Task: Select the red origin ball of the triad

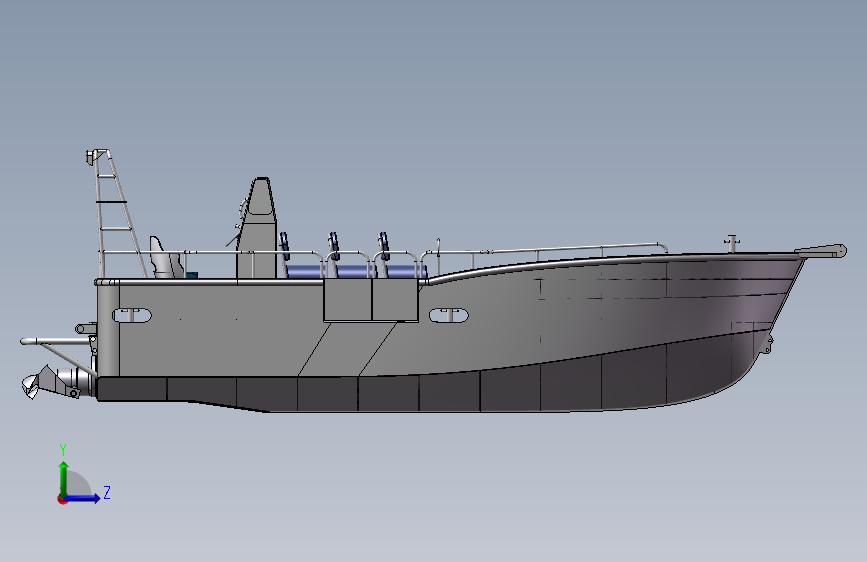Action: point(62,499)
